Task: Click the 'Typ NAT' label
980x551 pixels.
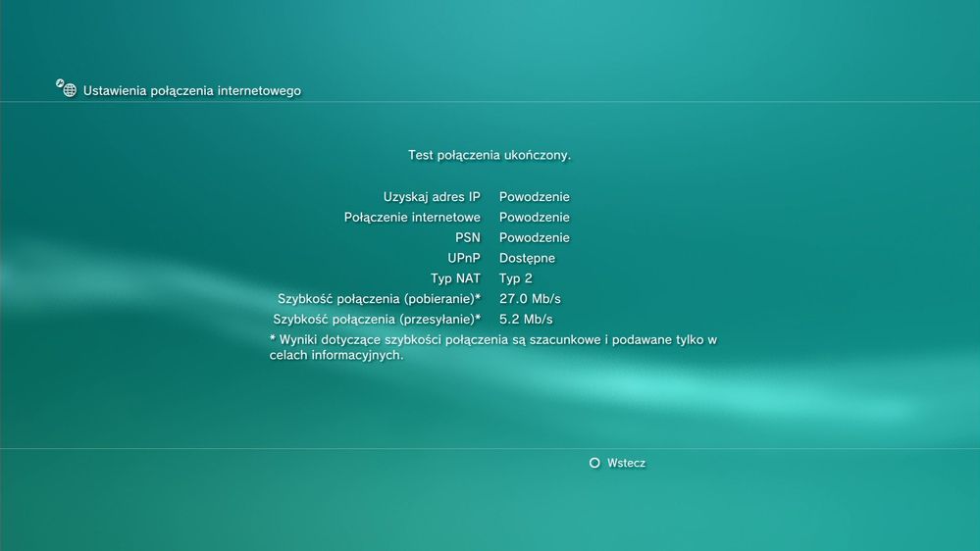Action: click(455, 278)
